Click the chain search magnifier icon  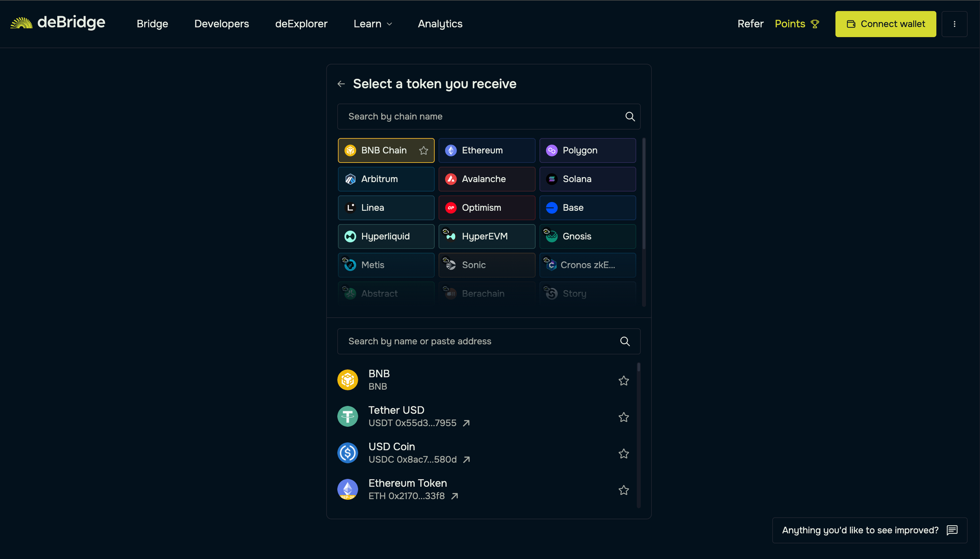[630, 117]
